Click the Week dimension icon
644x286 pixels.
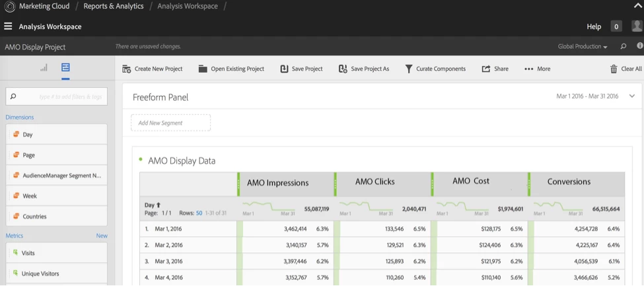(17, 196)
